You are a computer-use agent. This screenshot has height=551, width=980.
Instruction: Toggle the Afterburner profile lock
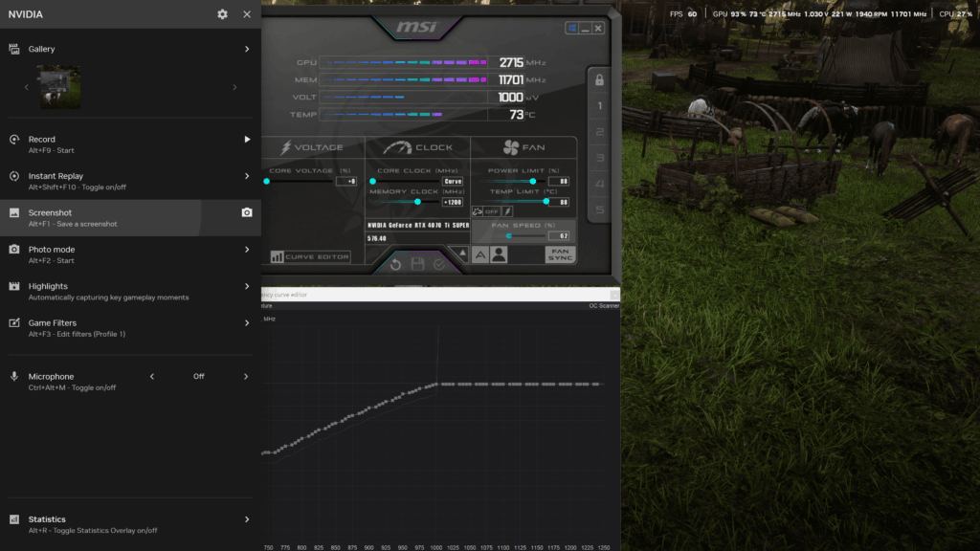(599, 80)
